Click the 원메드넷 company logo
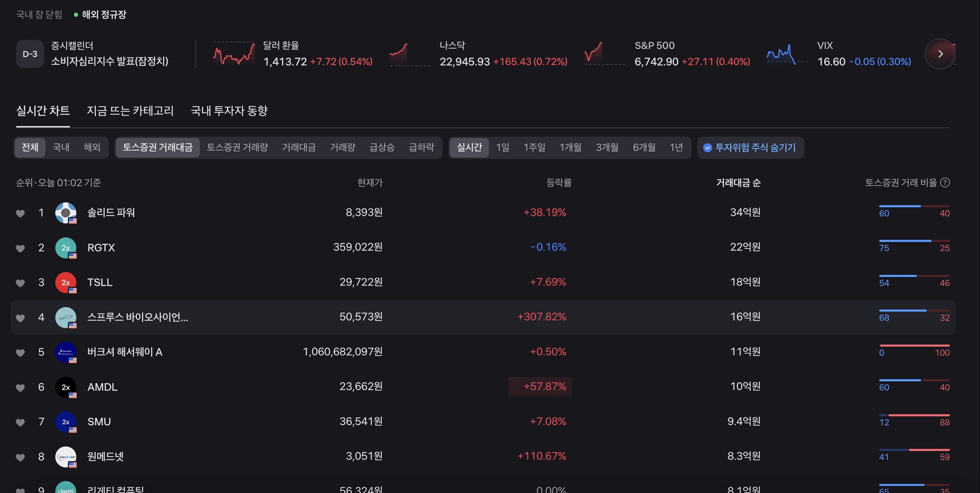 (65, 457)
